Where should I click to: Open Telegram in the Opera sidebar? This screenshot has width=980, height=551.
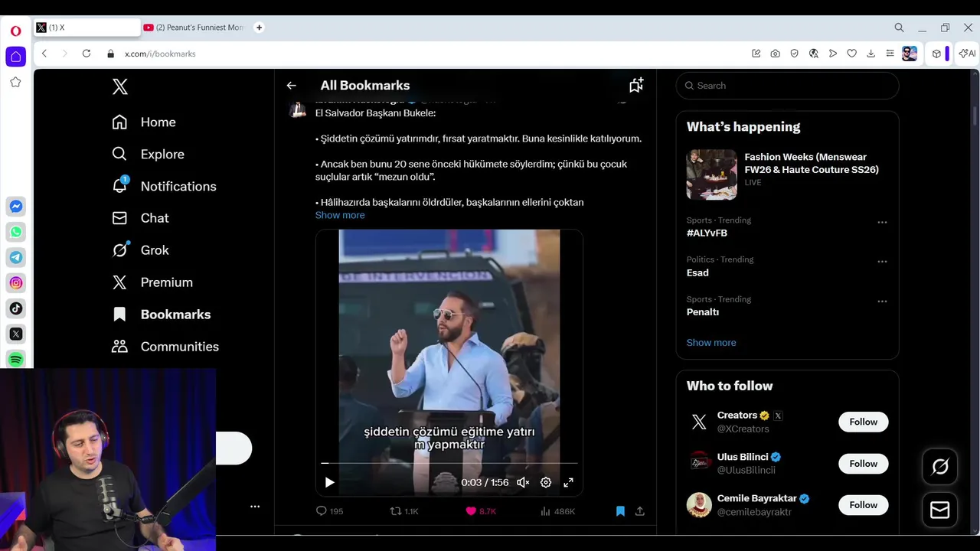[x=16, y=257]
